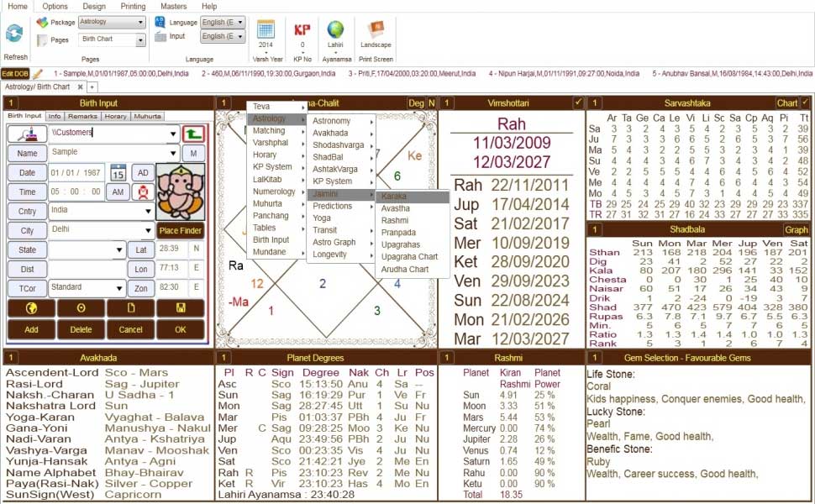The height and width of the screenshot is (504, 815).
Task: Click the Landscape Print Screen icon
Action: 376,29
